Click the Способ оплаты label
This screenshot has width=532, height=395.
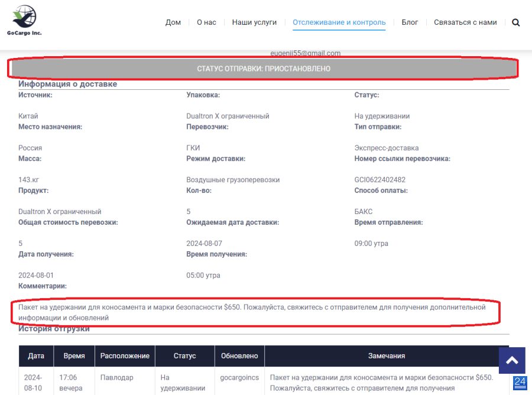[x=381, y=190]
